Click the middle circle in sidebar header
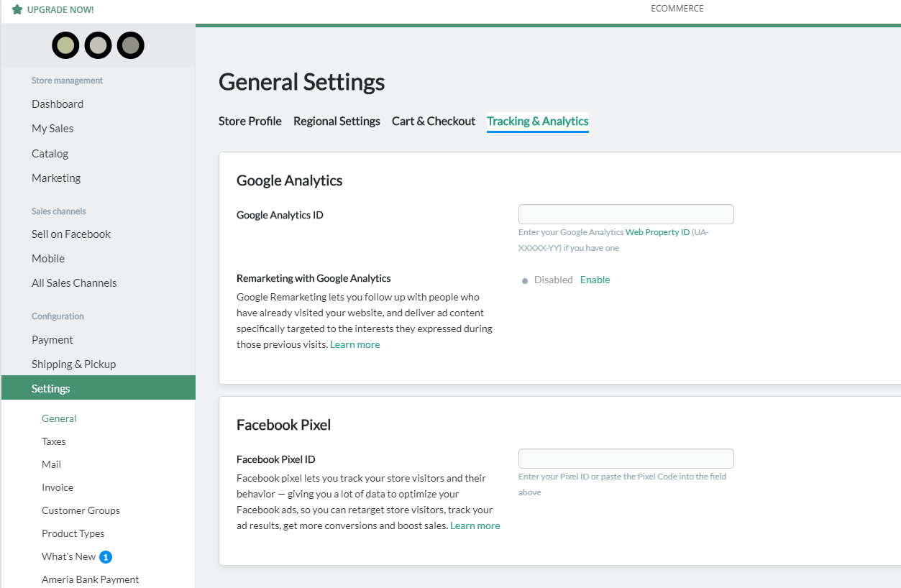Screen dimensions: 901x588 tap(98, 45)
